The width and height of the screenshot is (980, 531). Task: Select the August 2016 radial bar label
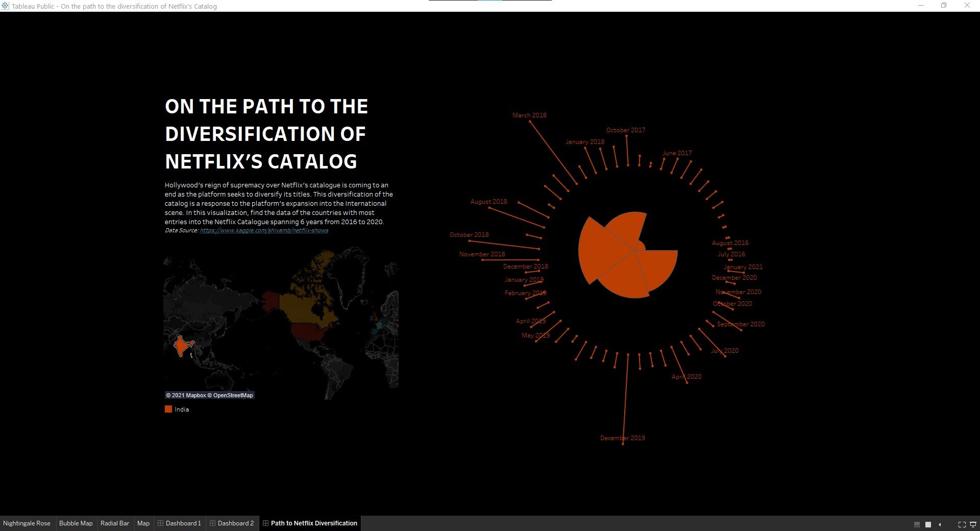pos(730,243)
